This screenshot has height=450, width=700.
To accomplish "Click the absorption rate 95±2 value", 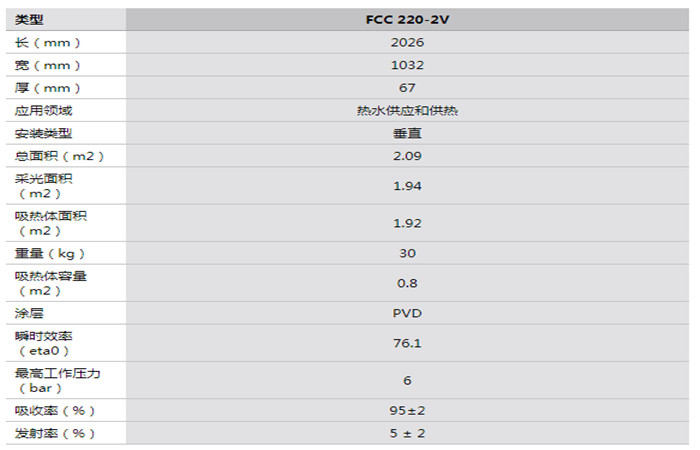I will pyautogui.click(x=407, y=410).
